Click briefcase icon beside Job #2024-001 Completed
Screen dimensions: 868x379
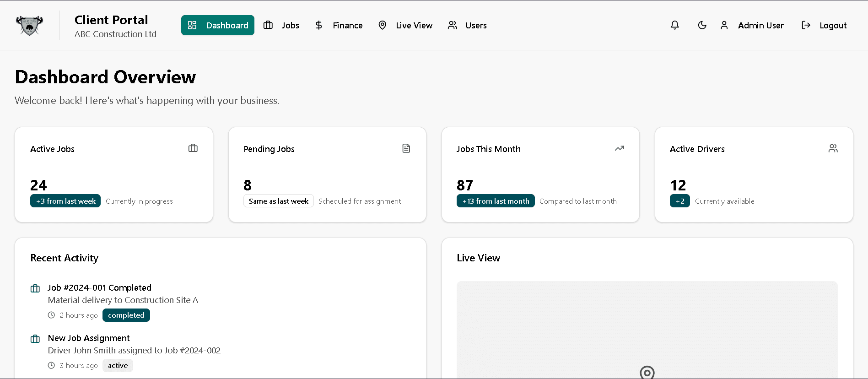[35, 288]
